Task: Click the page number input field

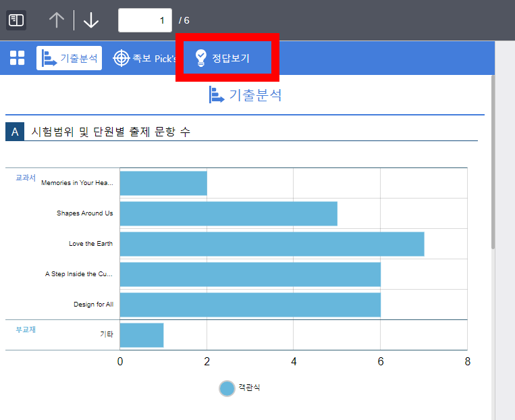Action: point(145,20)
